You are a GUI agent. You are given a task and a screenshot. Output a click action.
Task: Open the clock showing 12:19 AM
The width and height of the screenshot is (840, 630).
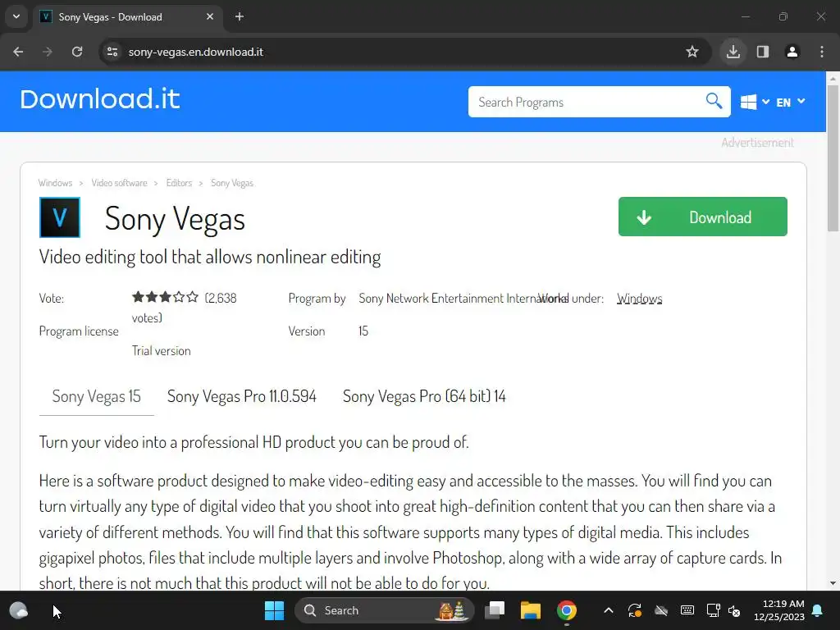tap(779, 610)
